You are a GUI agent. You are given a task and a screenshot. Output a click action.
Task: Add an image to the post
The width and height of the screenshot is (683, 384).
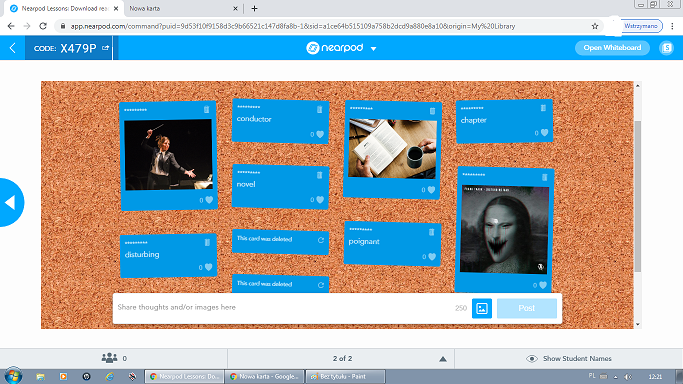coord(482,308)
